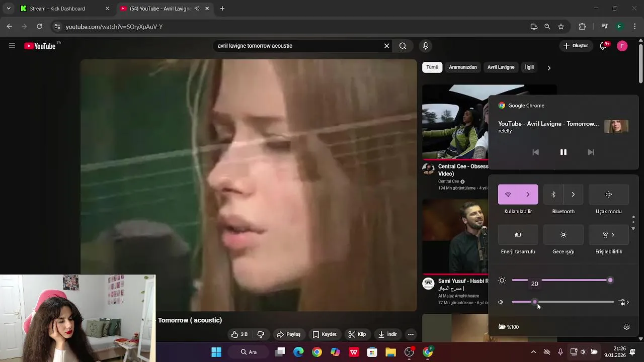Go back in Chrome
This screenshot has height=362, width=644.
coord(10,26)
